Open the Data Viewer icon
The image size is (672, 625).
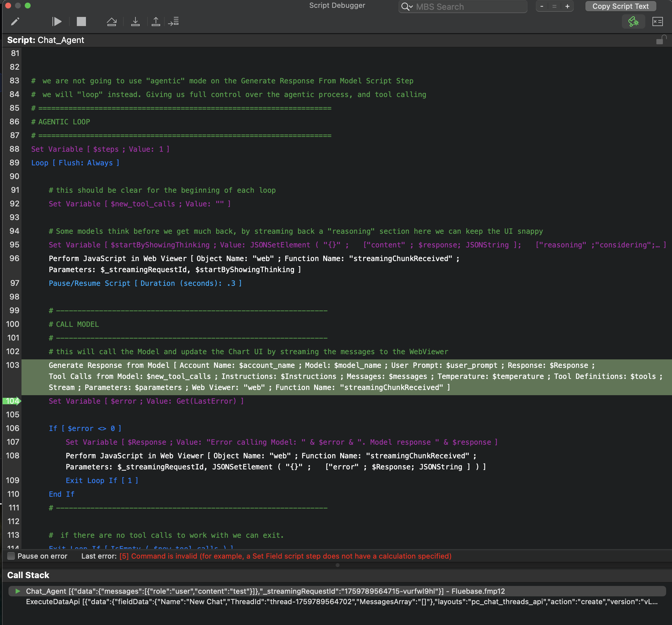pos(657,21)
